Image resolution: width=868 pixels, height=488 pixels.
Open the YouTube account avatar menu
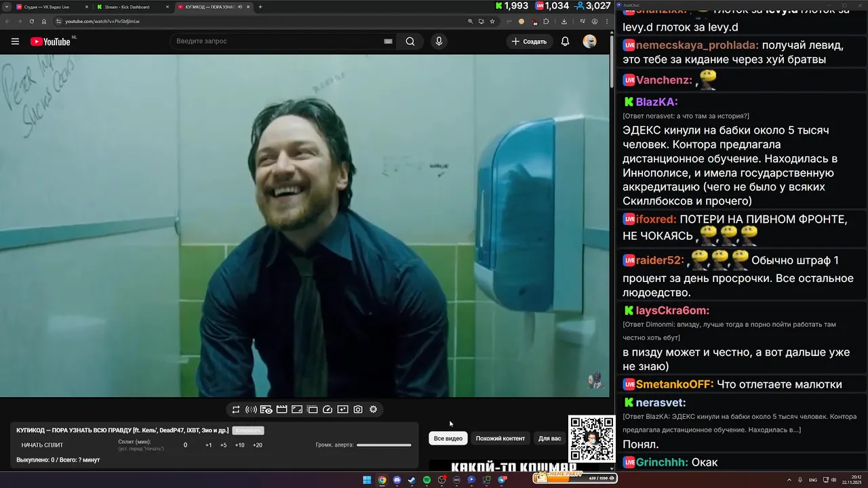coord(589,41)
